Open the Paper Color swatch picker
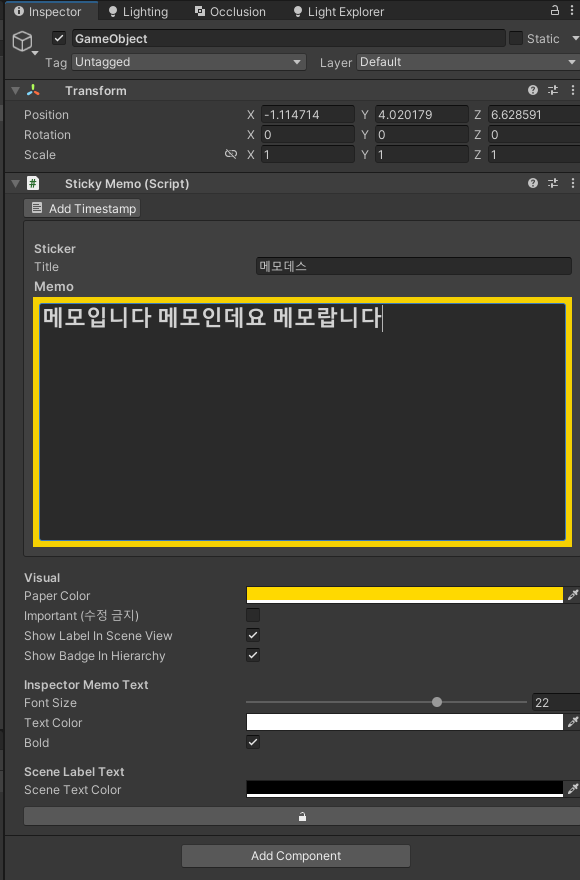Image resolution: width=580 pixels, height=880 pixels. (404, 595)
